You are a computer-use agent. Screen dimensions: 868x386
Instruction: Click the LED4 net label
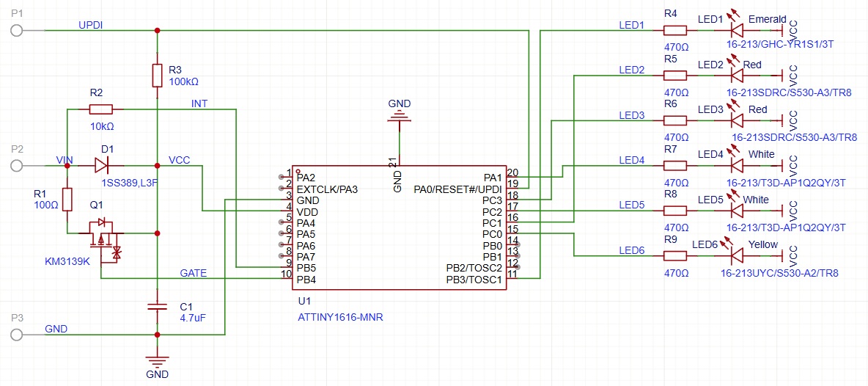pos(631,159)
